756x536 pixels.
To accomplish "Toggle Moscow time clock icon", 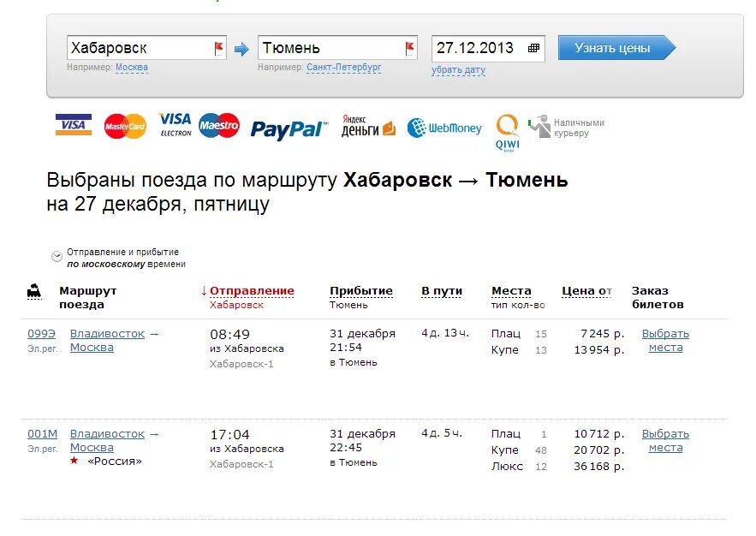I will (x=57, y=256).
